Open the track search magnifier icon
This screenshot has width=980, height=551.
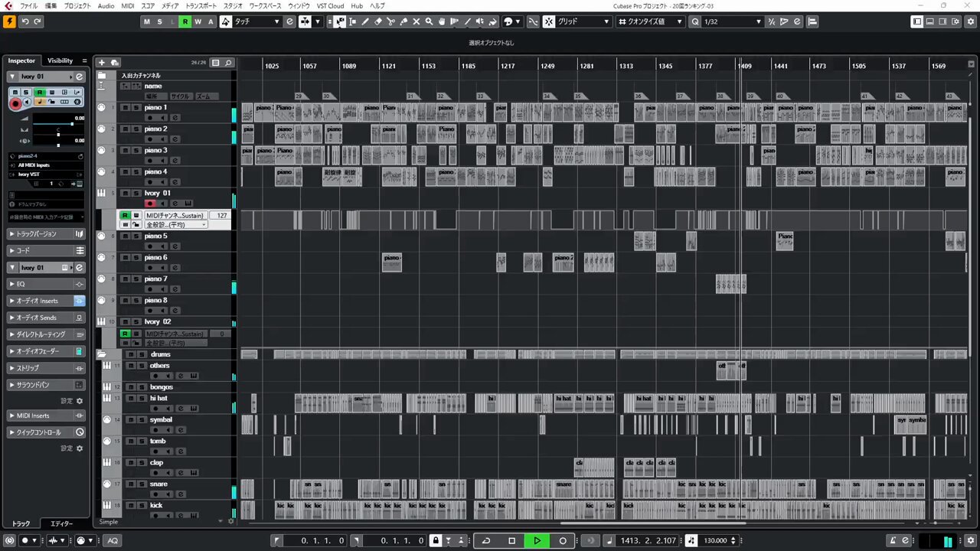pos(228,63)
